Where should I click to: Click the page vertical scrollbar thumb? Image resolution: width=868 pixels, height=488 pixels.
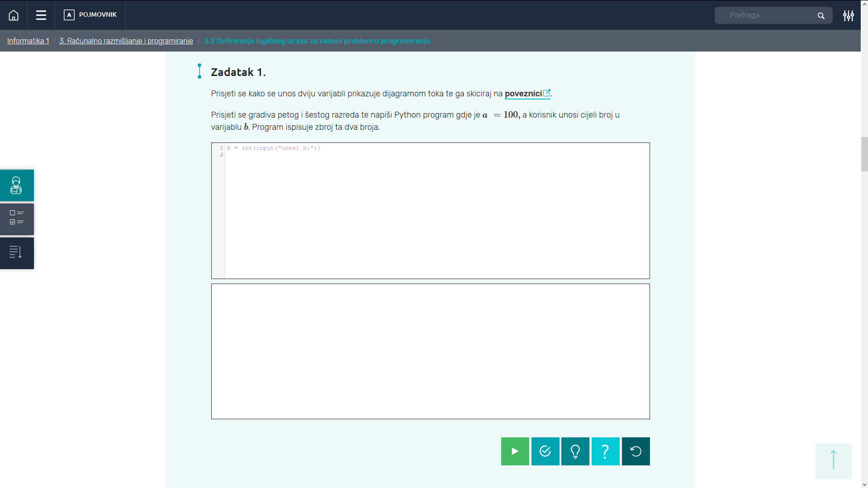[864, 154]
